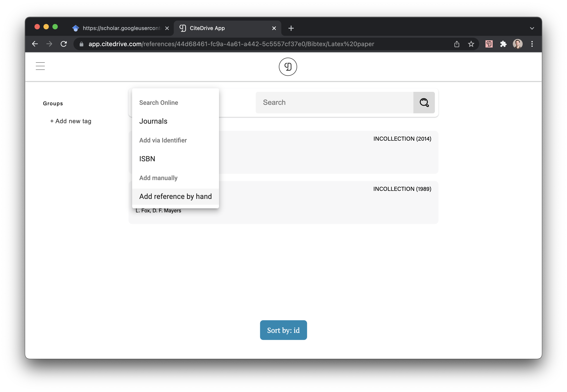Click the Sort by: id button
567x392 pixels.
pyautogui.click(x=283, y=330)
